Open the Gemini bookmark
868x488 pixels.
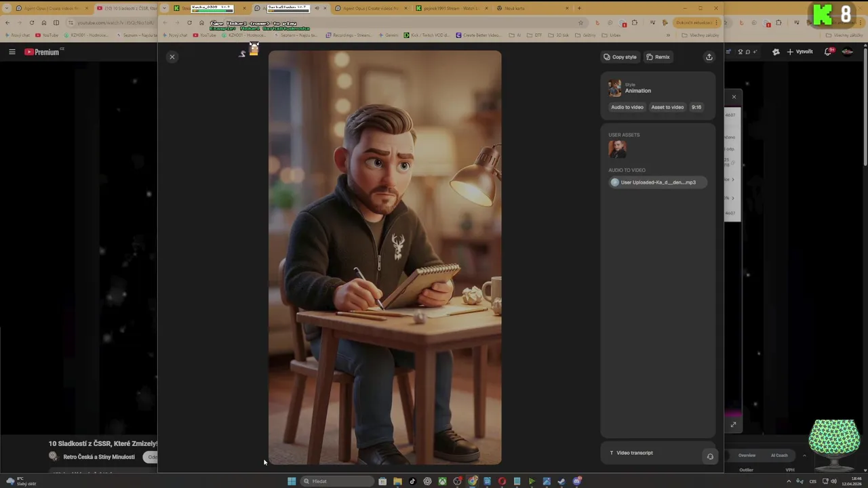[388, 35]
